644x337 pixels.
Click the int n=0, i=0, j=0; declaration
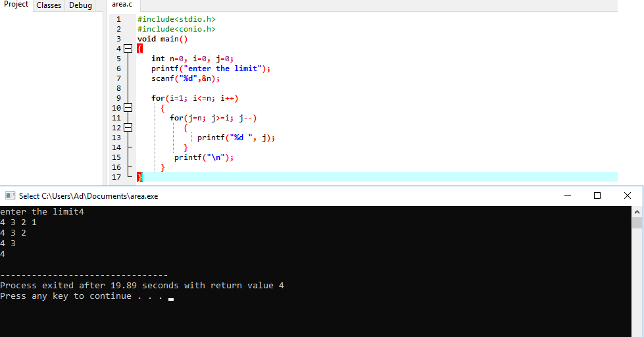click(192, 59)
